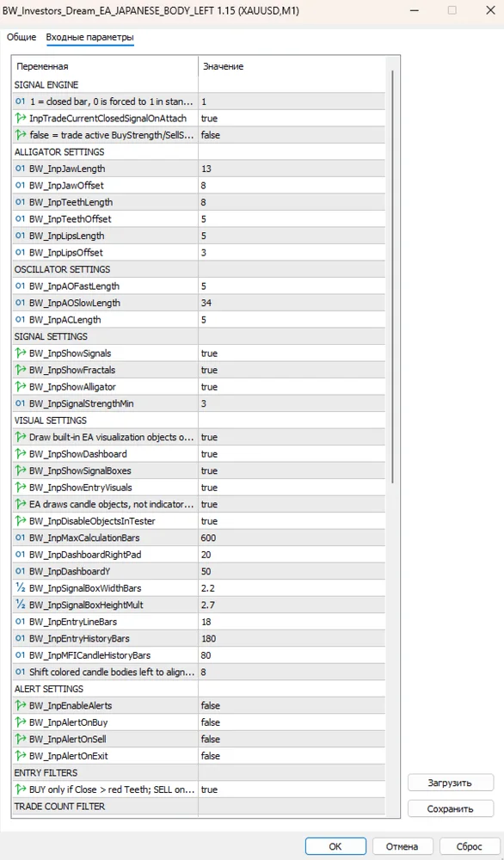
Task: Select the Входные параметры tab
Action: coord(89,37)
